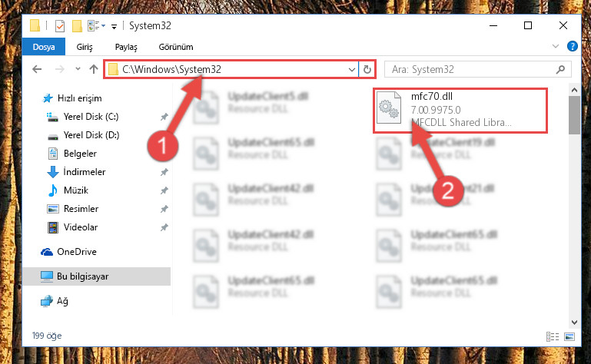Click the Properties quick access icon
The image size is (591, 364).
[59, 25]
